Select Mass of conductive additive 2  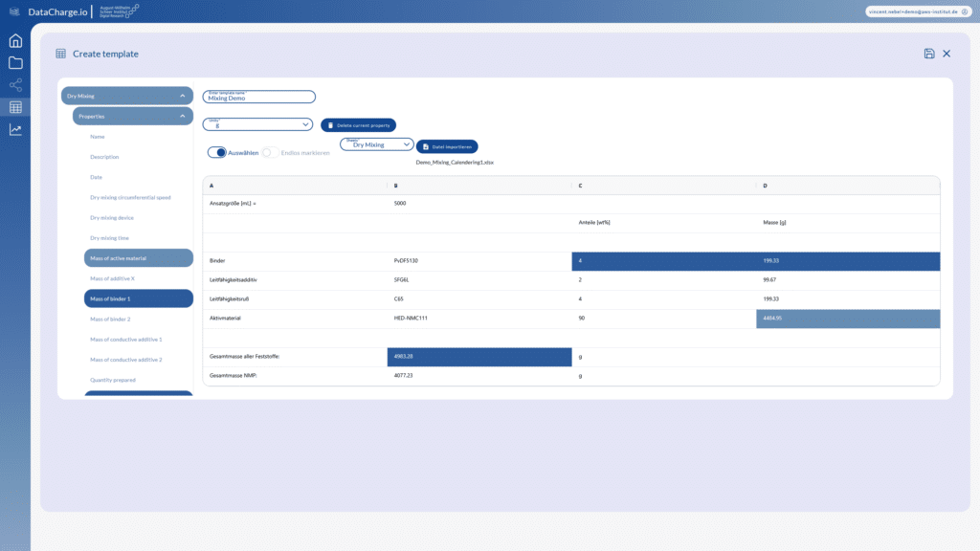tap(125, 360)
